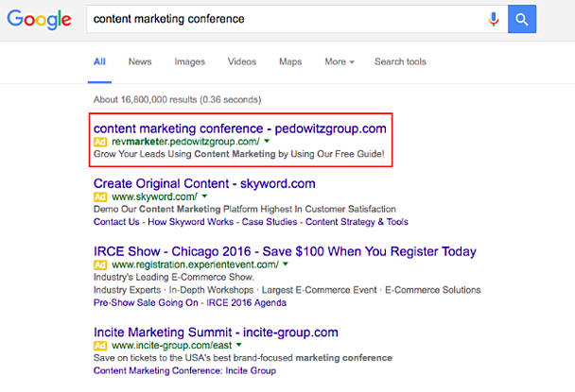Select the Videos tab
Image resolution: width=575 pixels, height=392 pixels.
tap(242, 62)
